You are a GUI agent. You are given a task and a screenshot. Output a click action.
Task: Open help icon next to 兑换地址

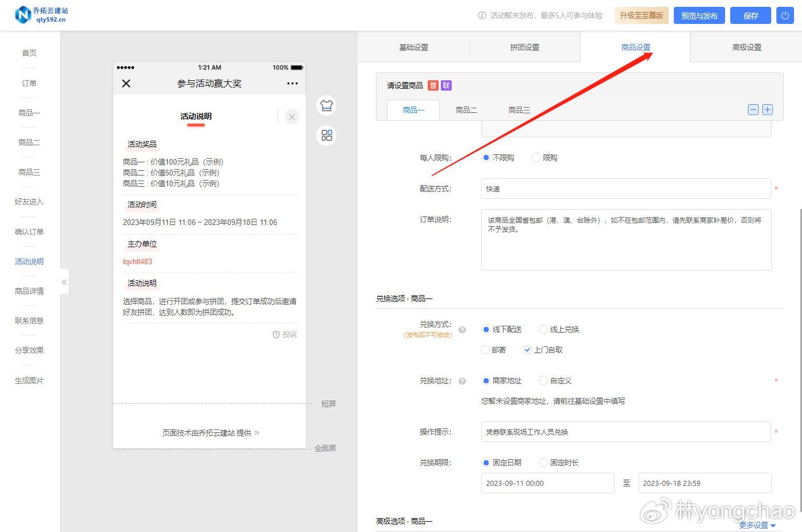462,380
